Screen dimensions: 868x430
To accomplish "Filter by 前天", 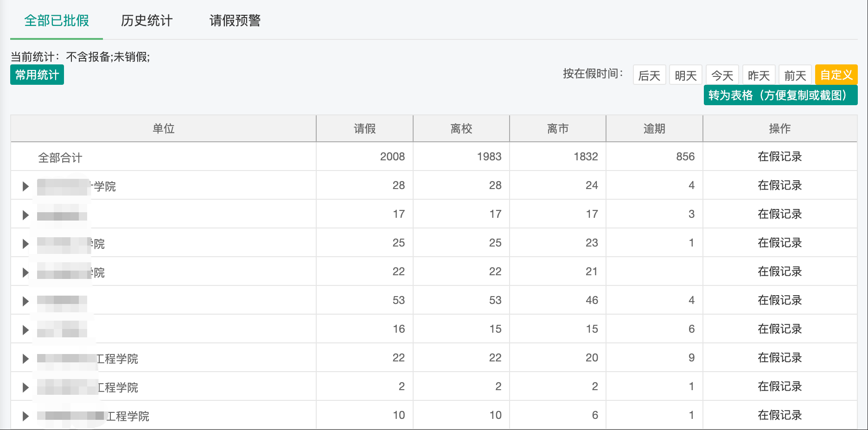I will pos(795,75).
